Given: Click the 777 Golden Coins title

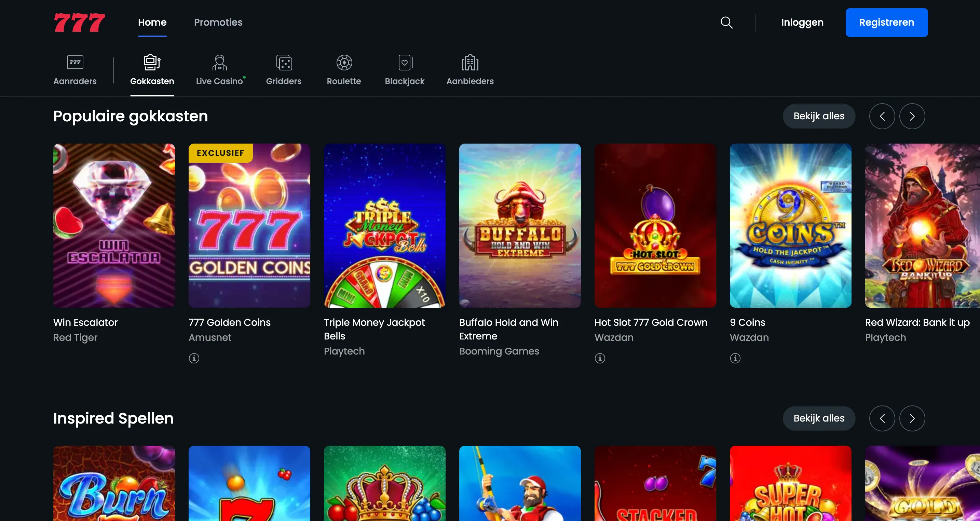Looking at the screenshot, I should pos(230,322).
